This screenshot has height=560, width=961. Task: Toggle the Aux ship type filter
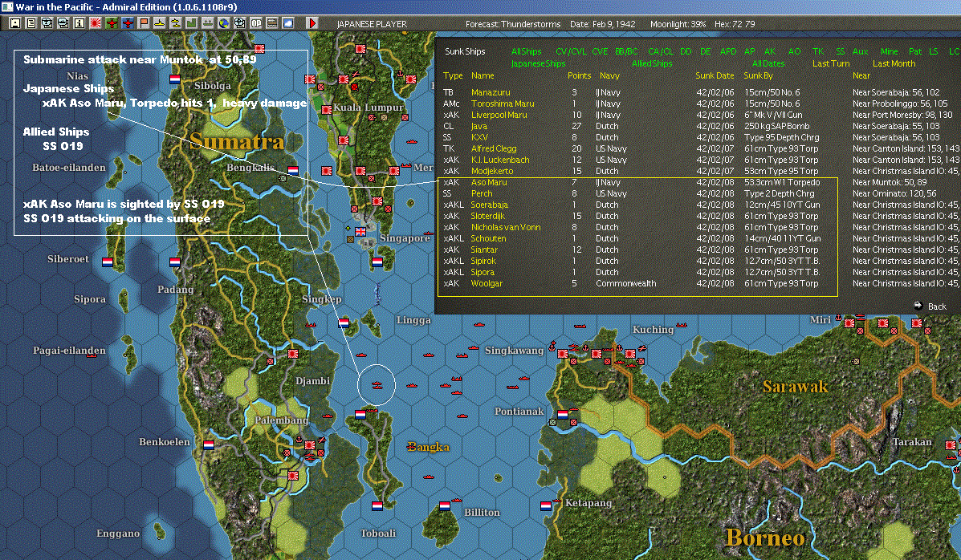[x=860, y=51]
